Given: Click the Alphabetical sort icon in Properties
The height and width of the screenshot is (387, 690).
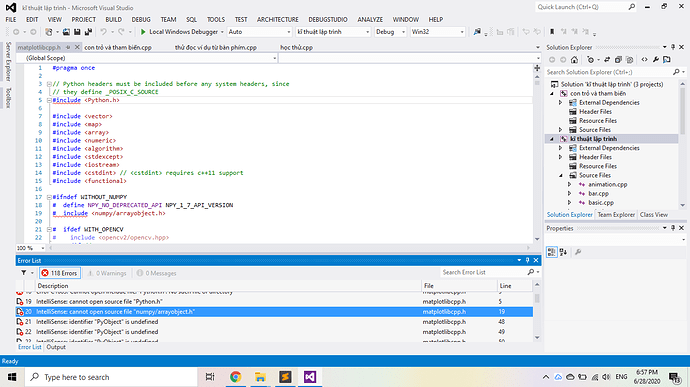Looking at the screenshot, I should 564,252.
